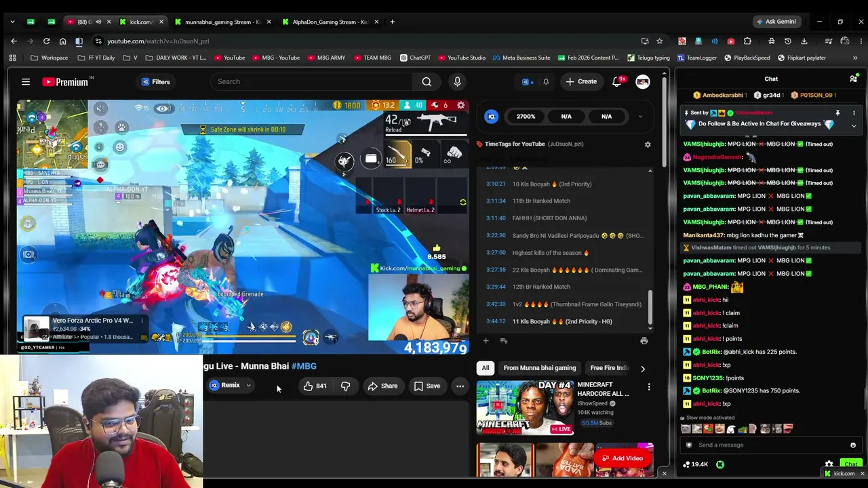Open TimeTags for YouTube settings gear

[648, 144]
